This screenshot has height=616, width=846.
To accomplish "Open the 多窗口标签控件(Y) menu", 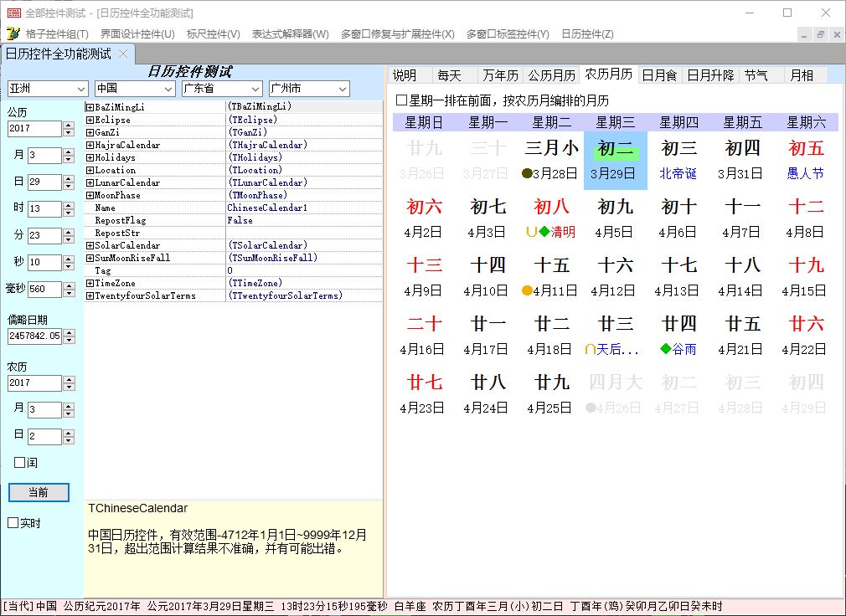I will tap(508, 34).
